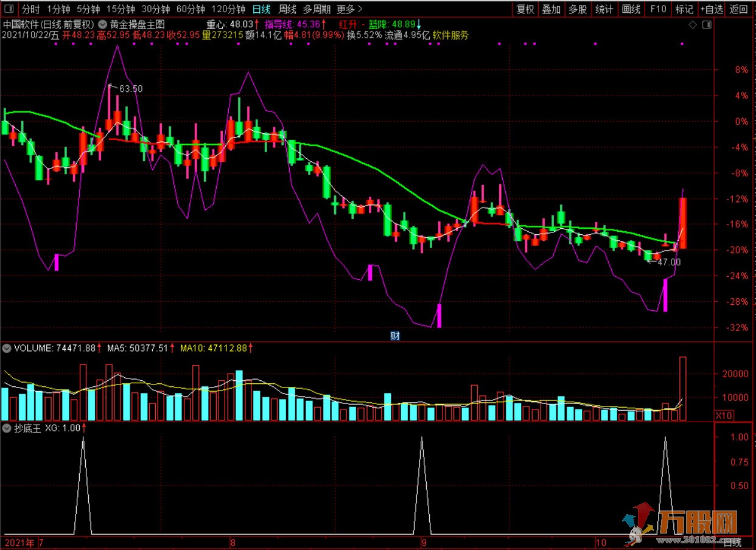Switch to the 周线 weekly tab
The height and width of the screenshot is (550, 756).
[x=287, y=9]
